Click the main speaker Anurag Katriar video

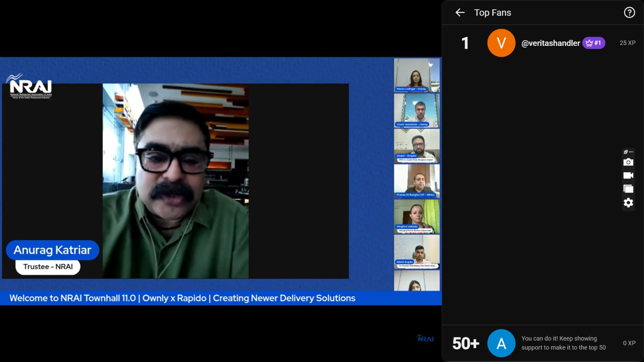(175, 181)
